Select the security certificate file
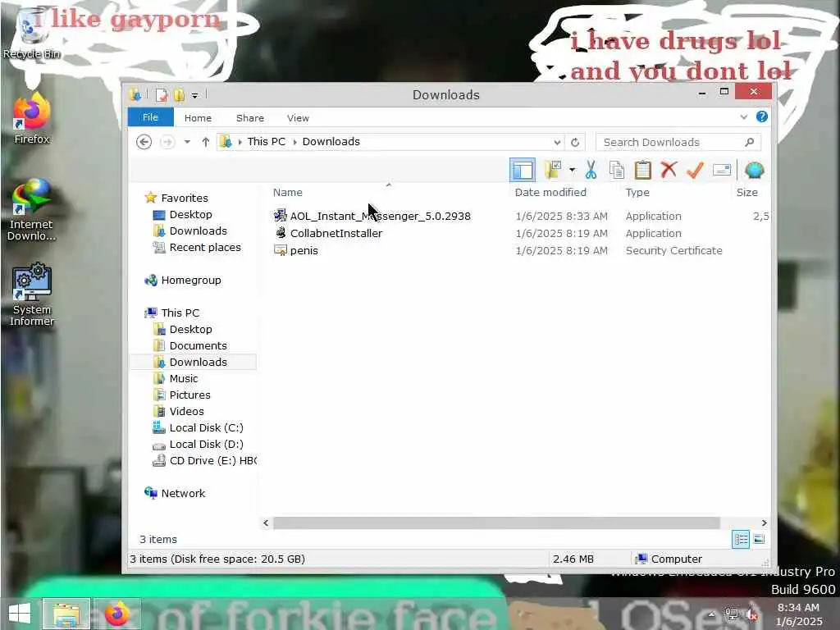Screen dimensions: 840x630 coord(304,250)
